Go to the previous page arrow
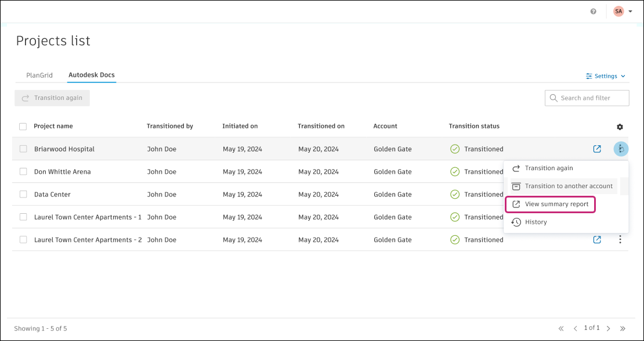This screenshot has height=341, width=644. pyautogui.click(x=576, y=329)
